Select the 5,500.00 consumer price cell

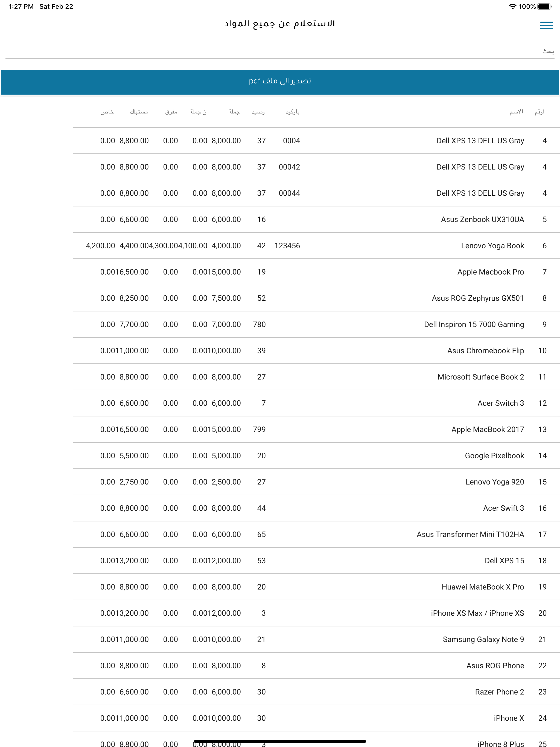click(x=134, y=456)
